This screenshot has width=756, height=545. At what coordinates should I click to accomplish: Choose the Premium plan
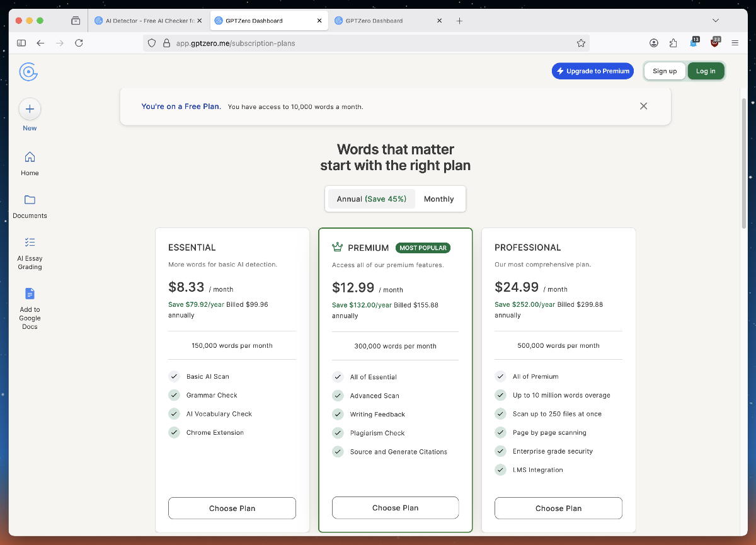tap(395, 508)
